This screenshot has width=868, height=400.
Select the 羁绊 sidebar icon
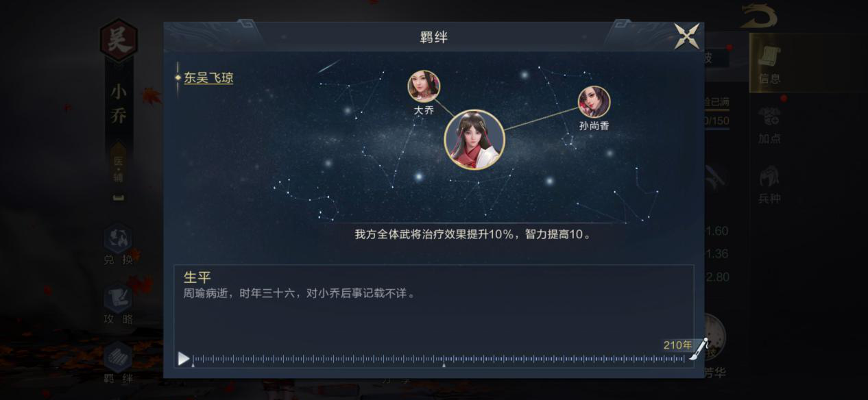[118, 363]
